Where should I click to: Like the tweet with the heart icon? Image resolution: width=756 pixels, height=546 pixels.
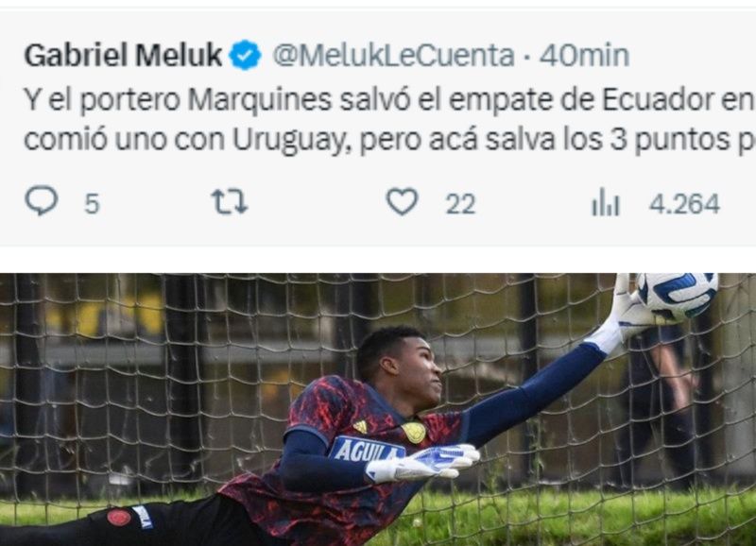[x=403, y=201]
